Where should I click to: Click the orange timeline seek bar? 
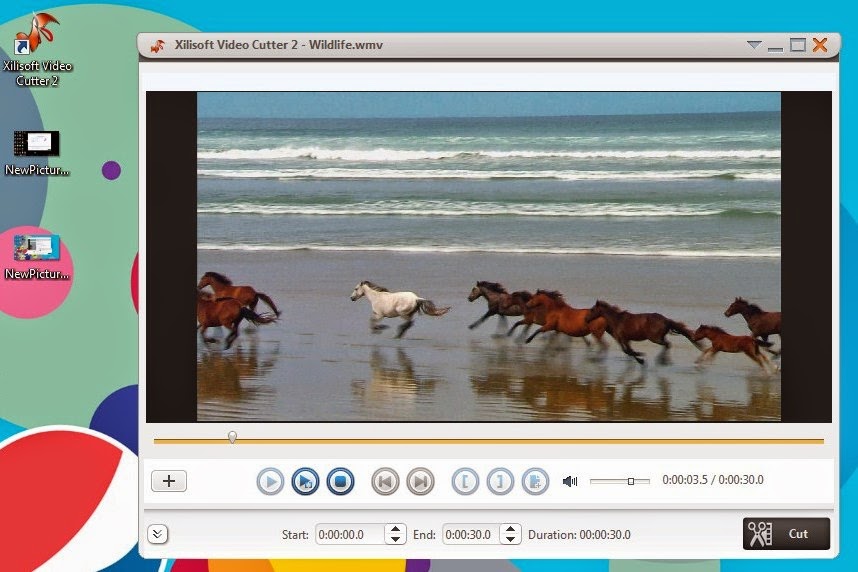pos(489,440)
